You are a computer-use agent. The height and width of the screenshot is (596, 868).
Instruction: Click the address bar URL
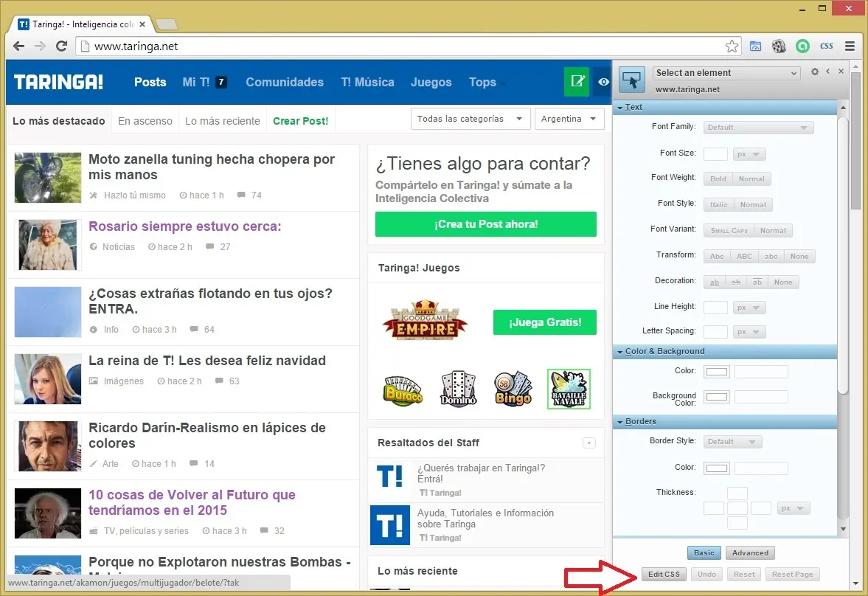(x=136, y=46)
